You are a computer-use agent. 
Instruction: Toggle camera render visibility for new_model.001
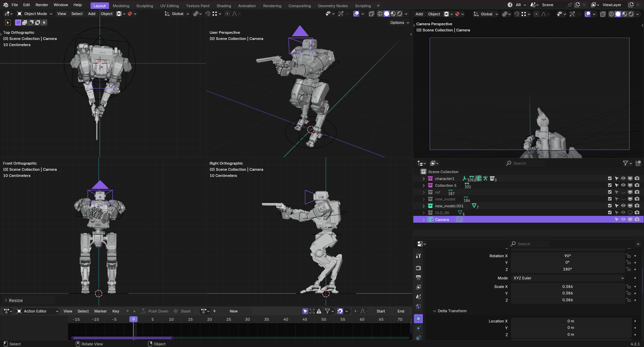pyautogui.click(x=637, y=206)
